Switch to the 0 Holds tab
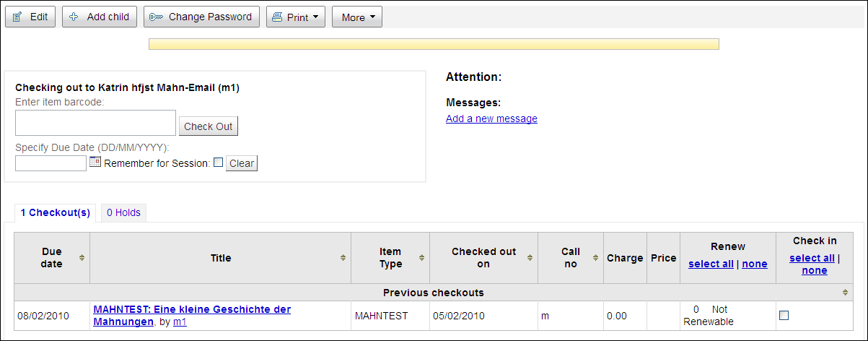The width and height of the screenshot is (868, 341). (x=123, y=212)
